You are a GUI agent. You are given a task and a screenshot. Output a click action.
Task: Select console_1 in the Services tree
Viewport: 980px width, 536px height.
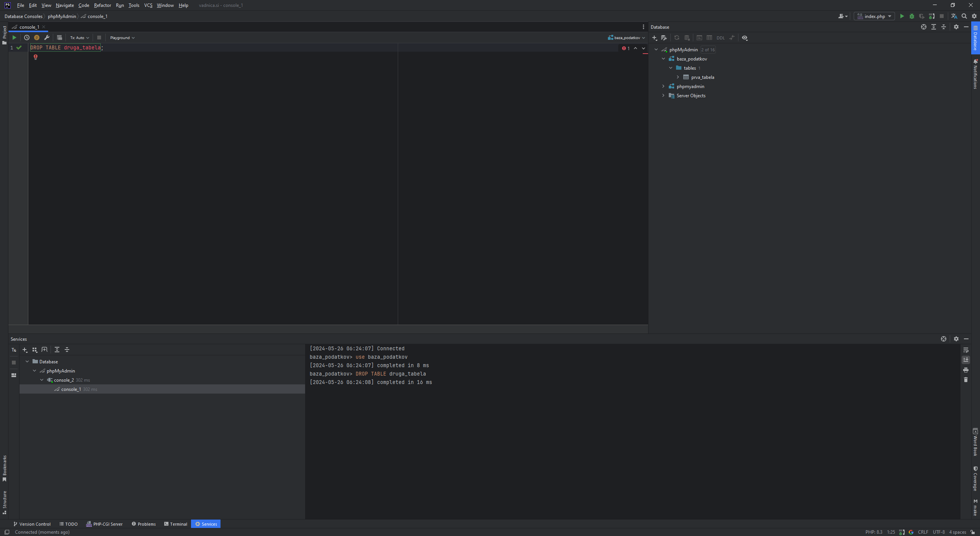pyautogui.click(x=71, y=389)
